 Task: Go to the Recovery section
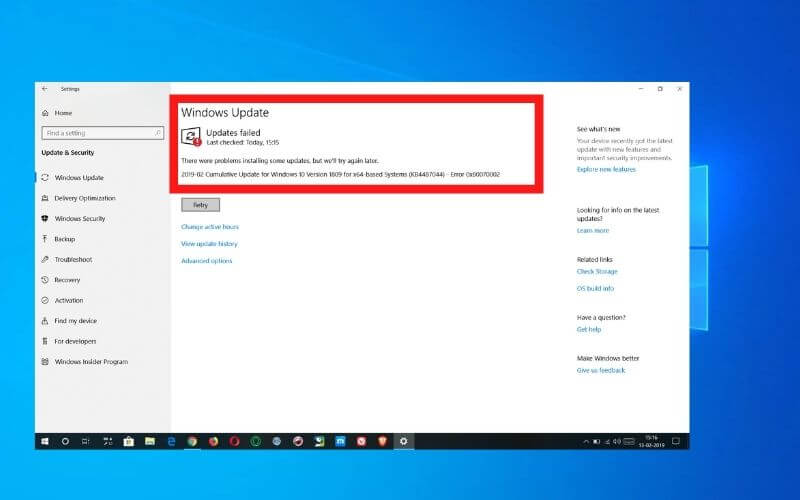click(67, 280)
